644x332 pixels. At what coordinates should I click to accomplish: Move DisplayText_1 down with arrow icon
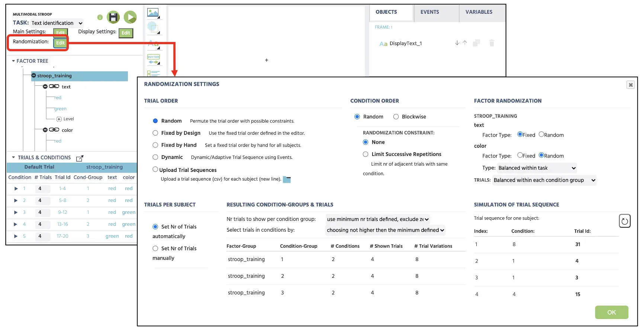[x=457, y=43]
